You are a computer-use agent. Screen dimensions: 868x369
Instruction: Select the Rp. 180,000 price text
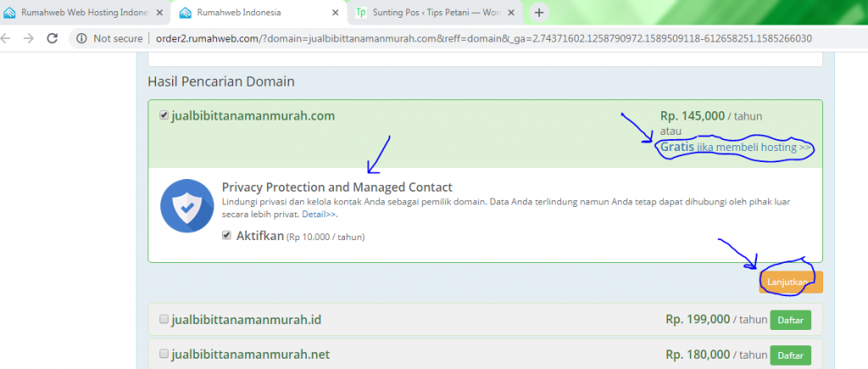tap(698, 354)
